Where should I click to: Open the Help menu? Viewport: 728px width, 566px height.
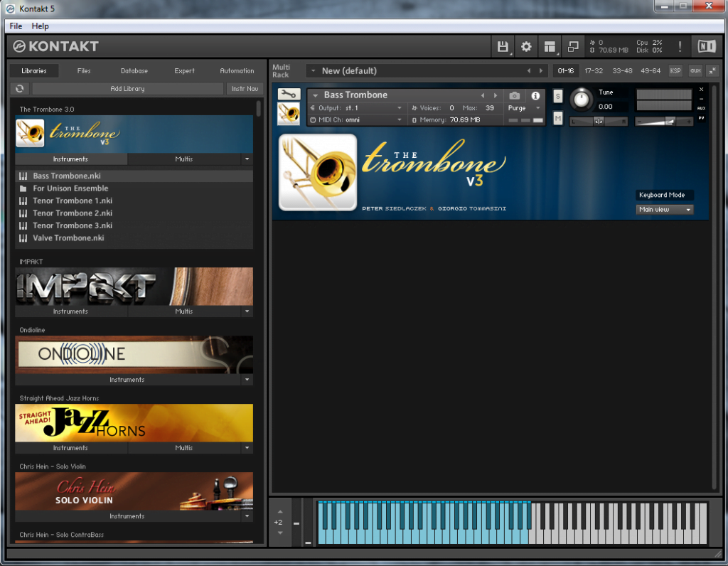pyautogui.click(x=40, y=26)
